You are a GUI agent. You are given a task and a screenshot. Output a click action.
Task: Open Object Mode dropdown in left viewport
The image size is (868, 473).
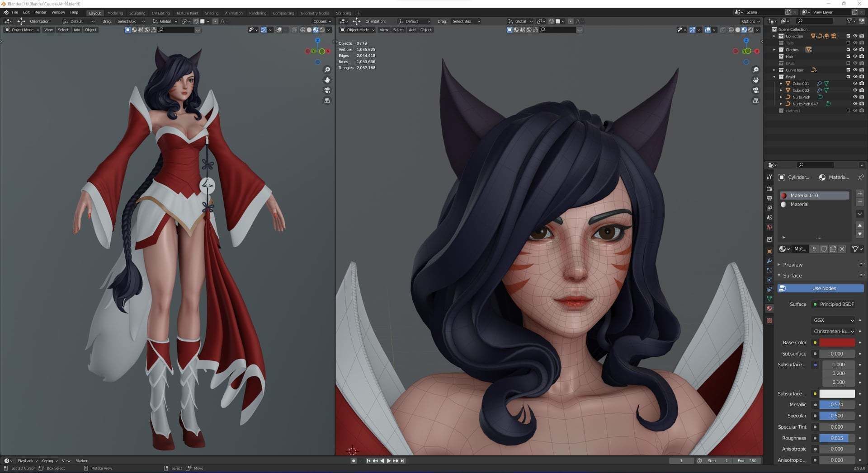point(22,30)
